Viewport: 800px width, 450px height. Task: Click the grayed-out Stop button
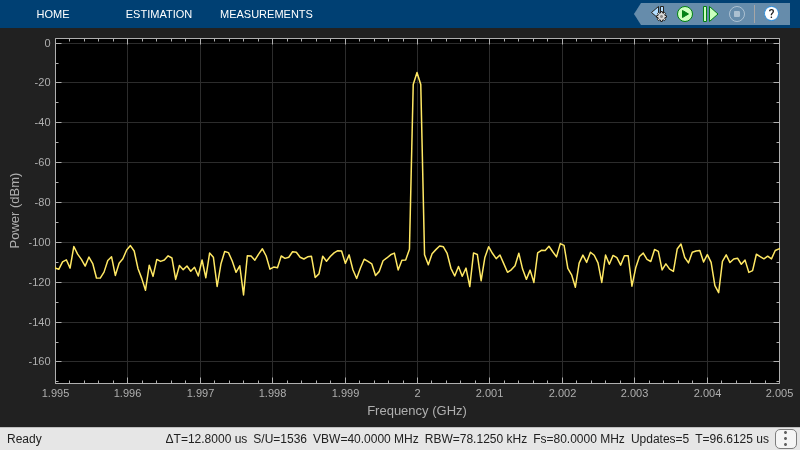point(737,14)
